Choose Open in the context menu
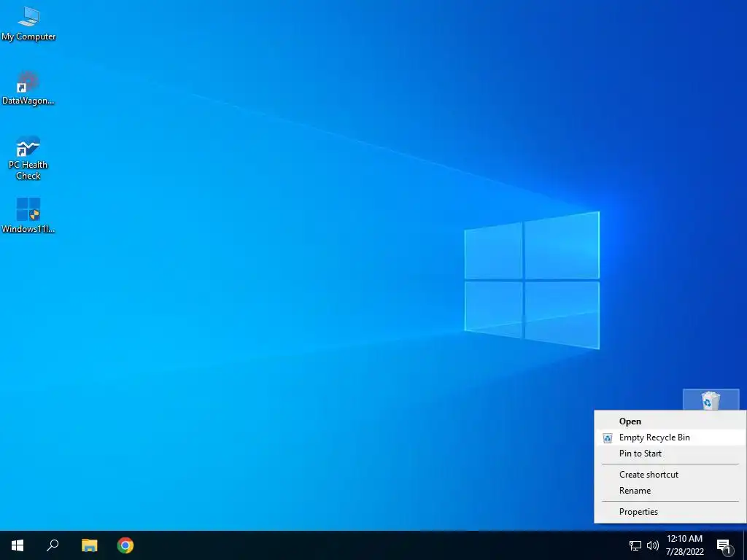Screen dimensions: 747x560 [x=670, y=421]
